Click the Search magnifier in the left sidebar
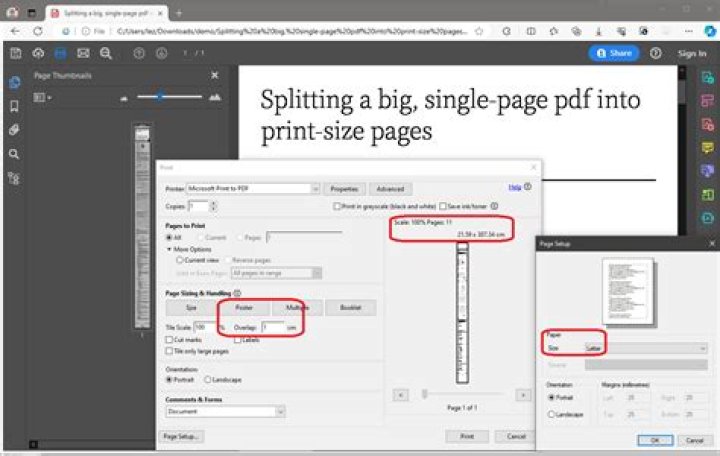 (14, 154)
